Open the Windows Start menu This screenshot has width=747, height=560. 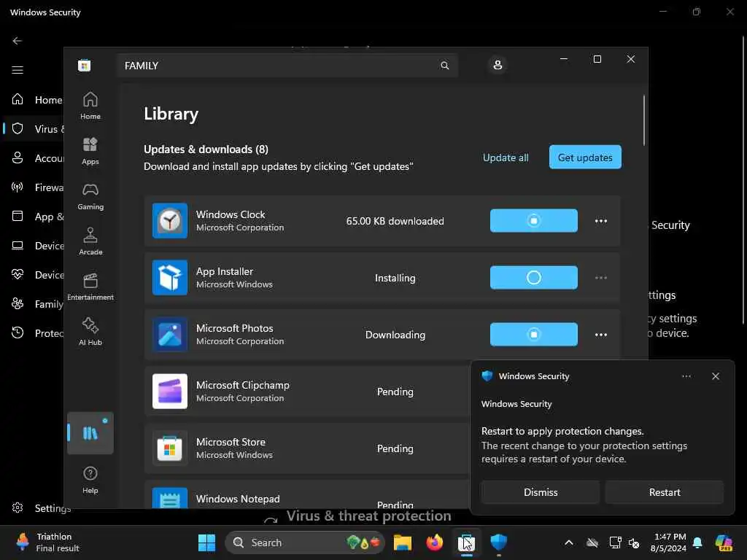pos(206,542)
